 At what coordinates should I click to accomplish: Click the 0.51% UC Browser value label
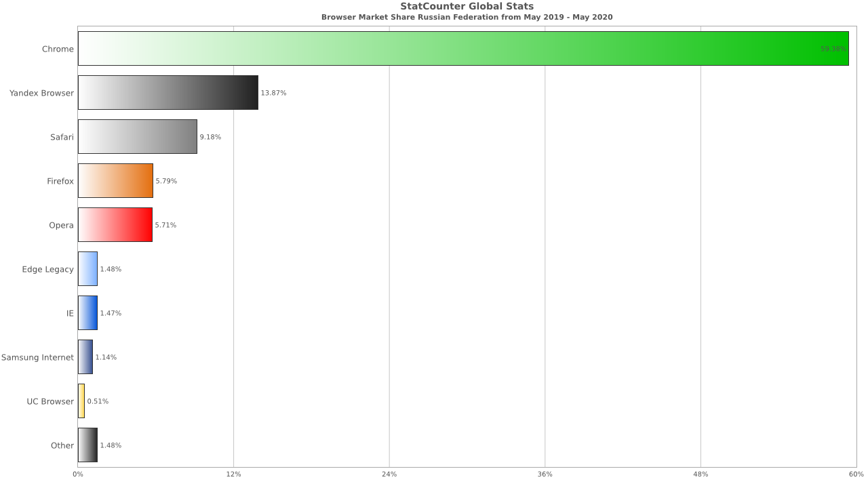98,401
